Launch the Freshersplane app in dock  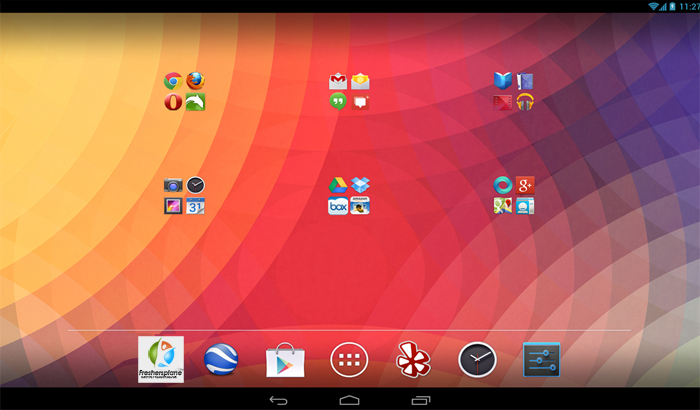(x=161, y=360)
